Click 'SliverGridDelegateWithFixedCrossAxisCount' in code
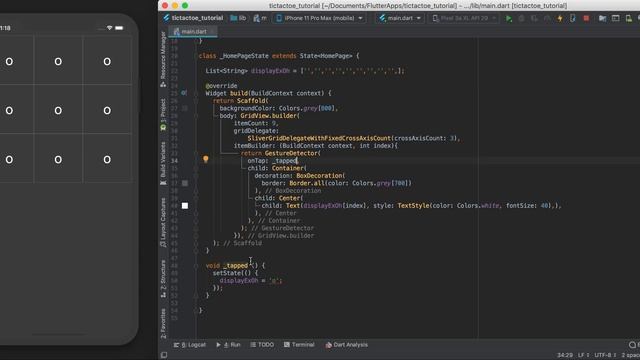Image resolution: width=640 pixels, height=360 pixels. (319, 138)
